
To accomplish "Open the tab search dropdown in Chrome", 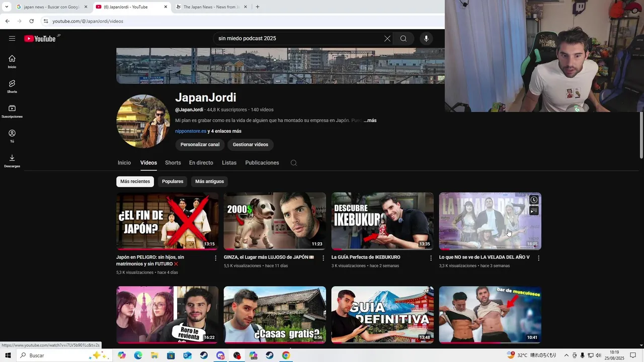I will click(7, 7).
